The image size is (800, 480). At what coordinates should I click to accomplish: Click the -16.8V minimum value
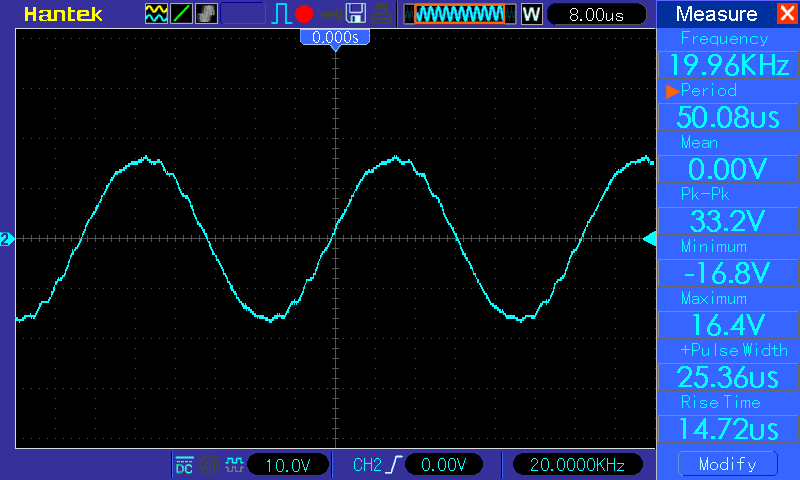tap(729, 273)
